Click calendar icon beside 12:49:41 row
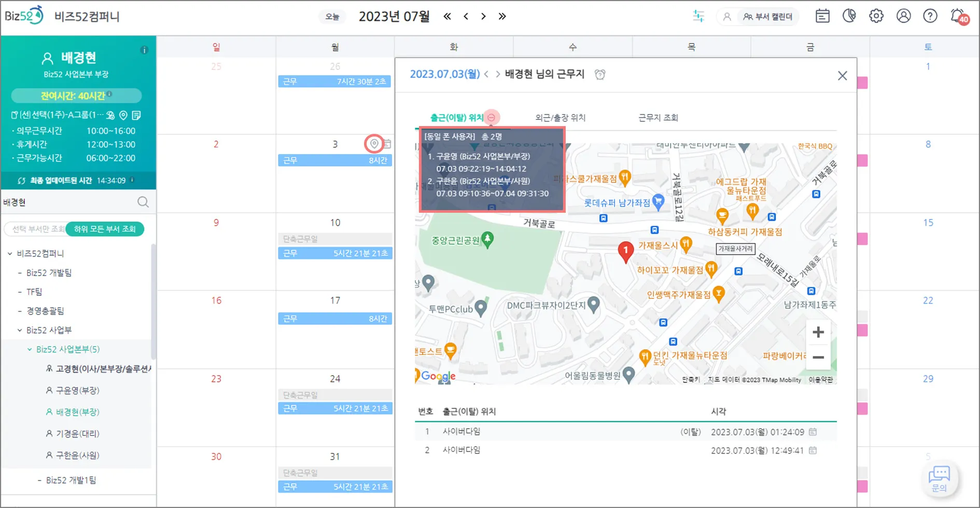This screenshot has height=508, width=980. (813, 450)
